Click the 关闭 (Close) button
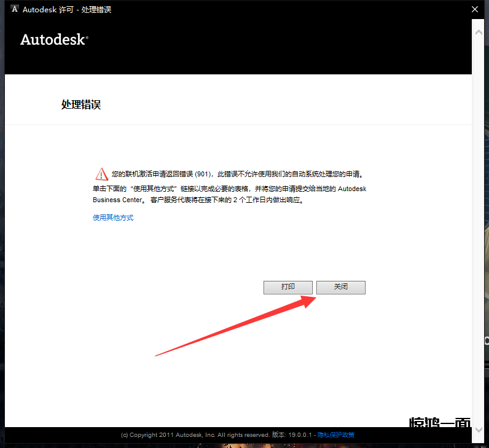The height and width of the screenshot is (448, 489). pyautogui.click(x=340, y=287)
